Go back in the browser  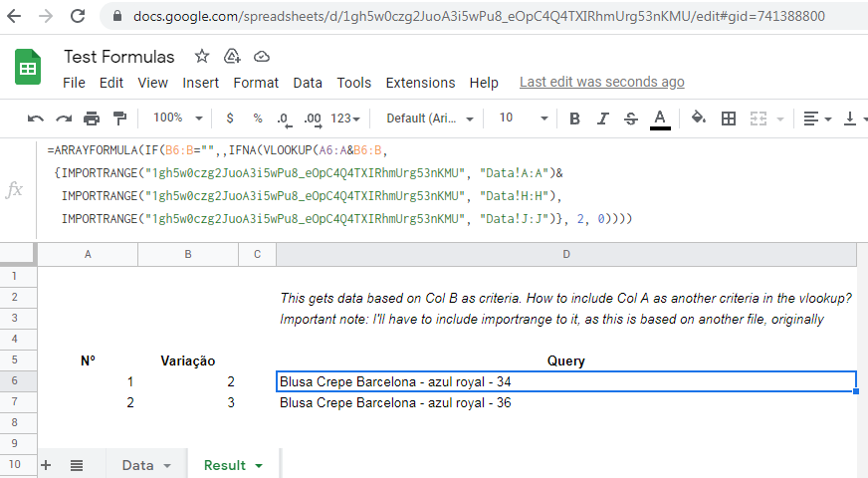pos(14,16)
